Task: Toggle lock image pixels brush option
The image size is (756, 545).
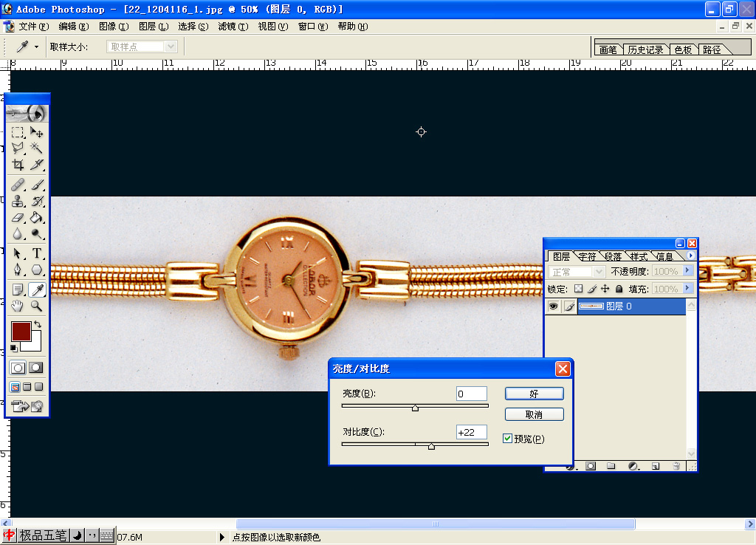Action: (x=591, y=289)
